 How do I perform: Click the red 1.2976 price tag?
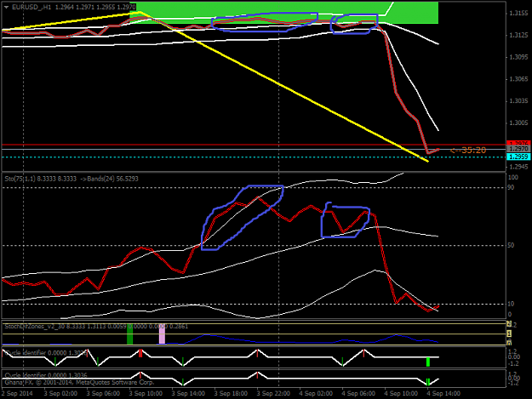point(518,144)
